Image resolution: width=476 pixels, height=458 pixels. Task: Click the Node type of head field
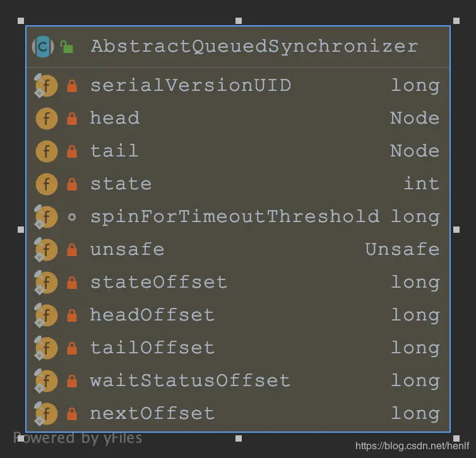[414, 118]
